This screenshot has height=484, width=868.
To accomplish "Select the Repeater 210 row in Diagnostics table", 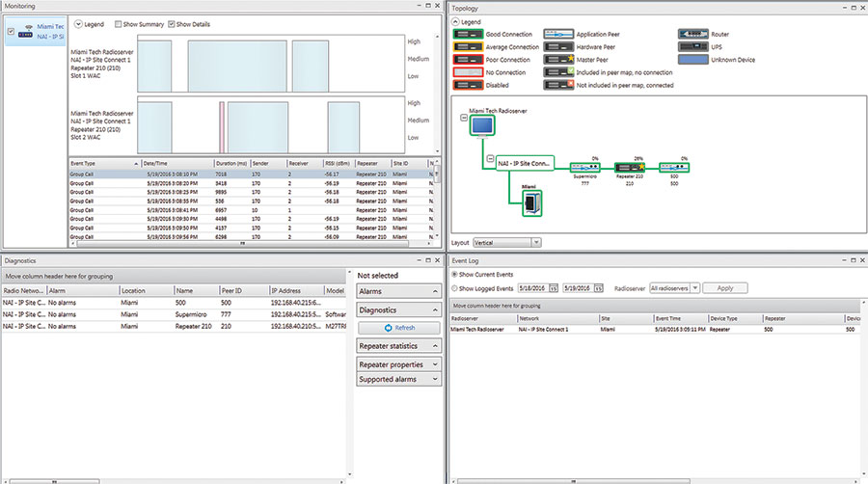I will [x=174, y=326].
